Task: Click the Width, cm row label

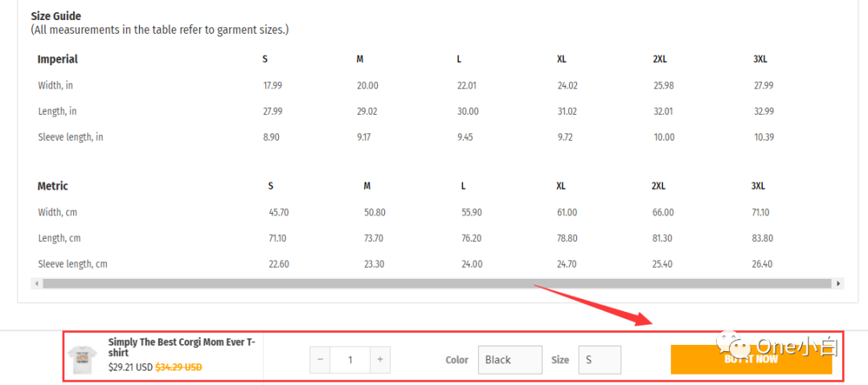Action: coord(58,213)
